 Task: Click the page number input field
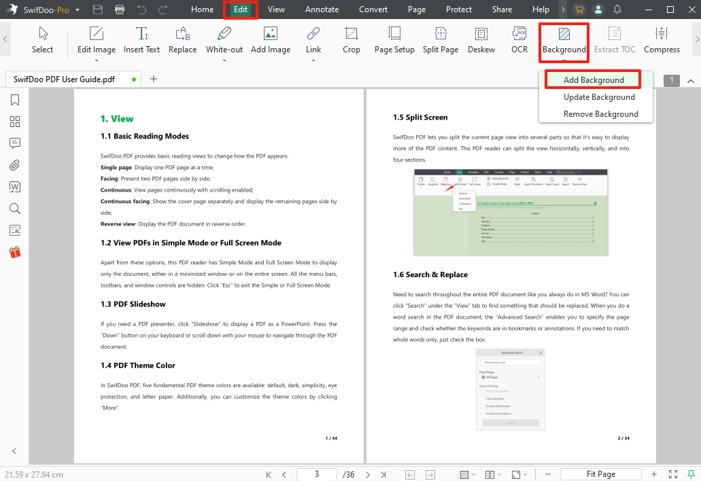tap(317, 474)
